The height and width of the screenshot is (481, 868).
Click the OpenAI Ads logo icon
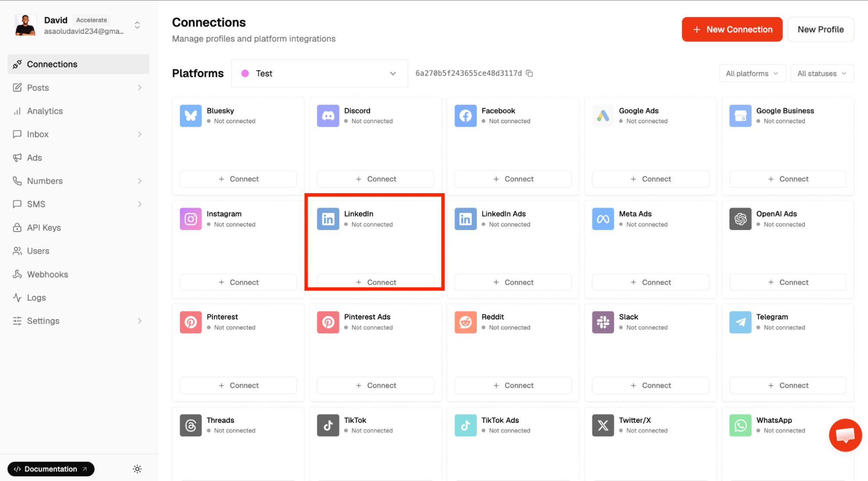coord(740,219)
